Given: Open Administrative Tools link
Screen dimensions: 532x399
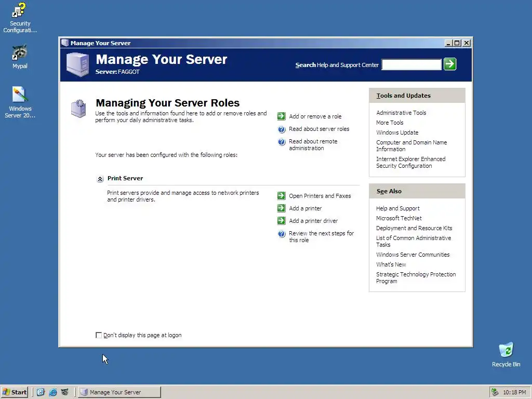Looking at the screenshot, I should pyautogui.click(x=401, y=113).
